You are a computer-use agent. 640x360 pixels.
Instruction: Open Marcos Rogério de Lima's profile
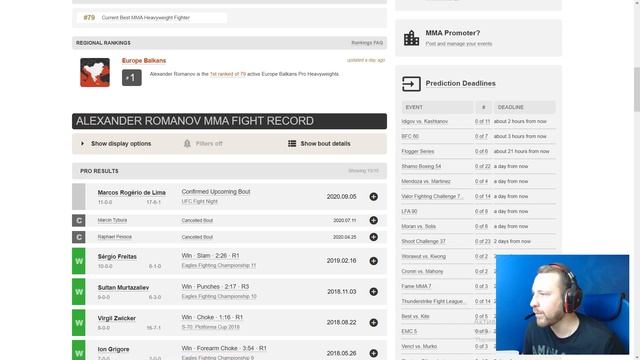coord(131,193)
